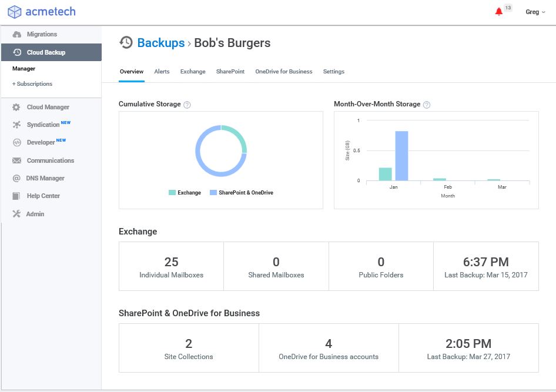Open Communications envelope icon
The width and height of the screenshot is (556, 392).
[16, 160]
